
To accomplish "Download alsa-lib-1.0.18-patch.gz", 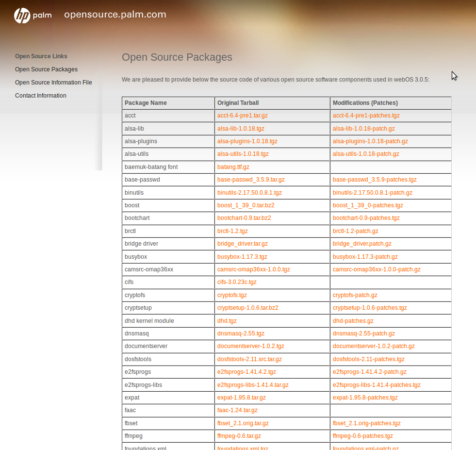I will tap(364, 129).
